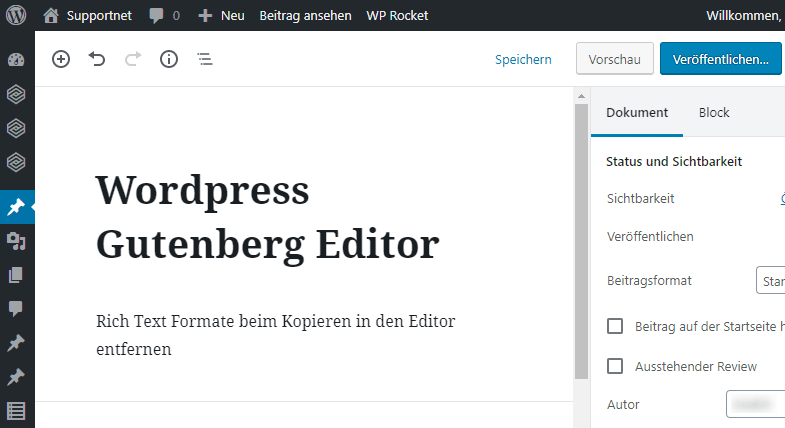Open the WP Rocket menu
The image size is (785, 428).
(x=397, y=16)
